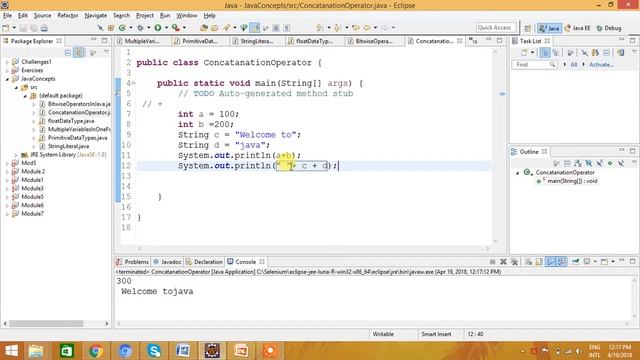Click Open Perspective icon beside Java
Image resolution: width=640 pixels, height=360 pixels.
click(x=528, y=28)
